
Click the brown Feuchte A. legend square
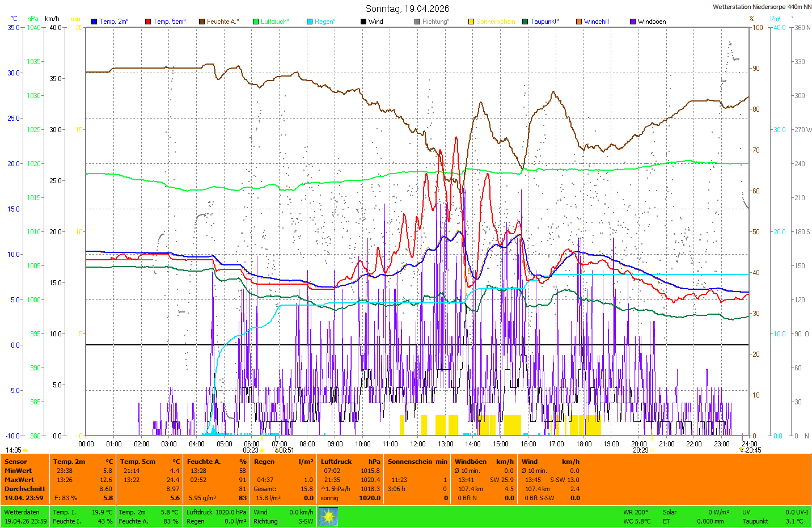coord(202,22)
